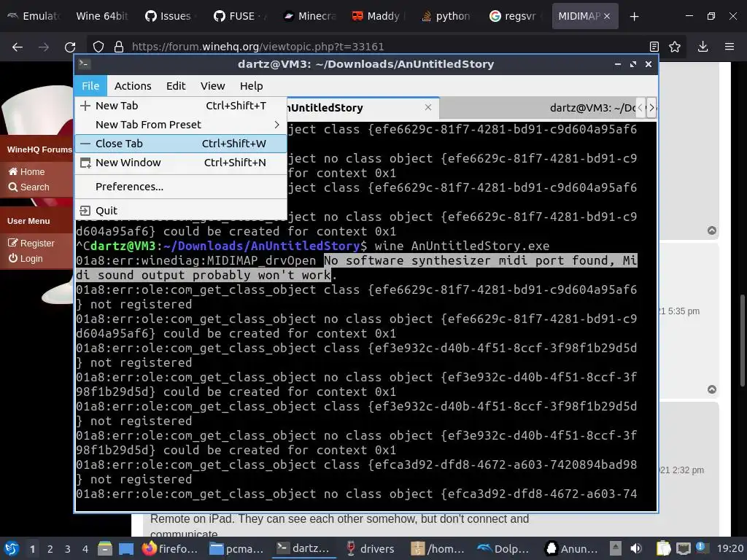The image size is (747, 560).
Task: Switch to the Wine 64bit browser tab
Action: [x=102, y=16]
